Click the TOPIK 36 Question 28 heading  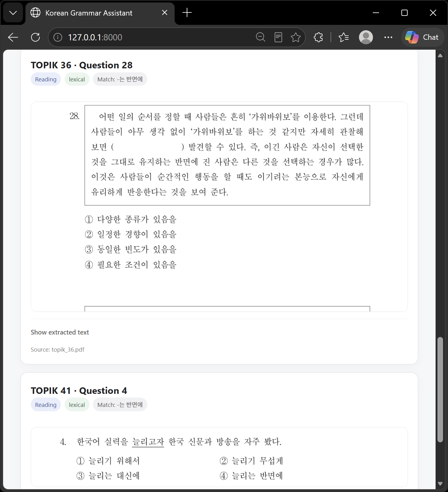click(82, 65)
